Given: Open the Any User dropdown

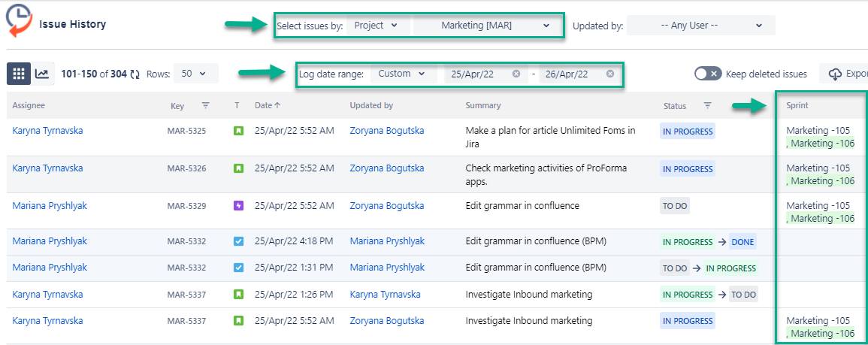Looking at the screenshot, I should [701, 26].
